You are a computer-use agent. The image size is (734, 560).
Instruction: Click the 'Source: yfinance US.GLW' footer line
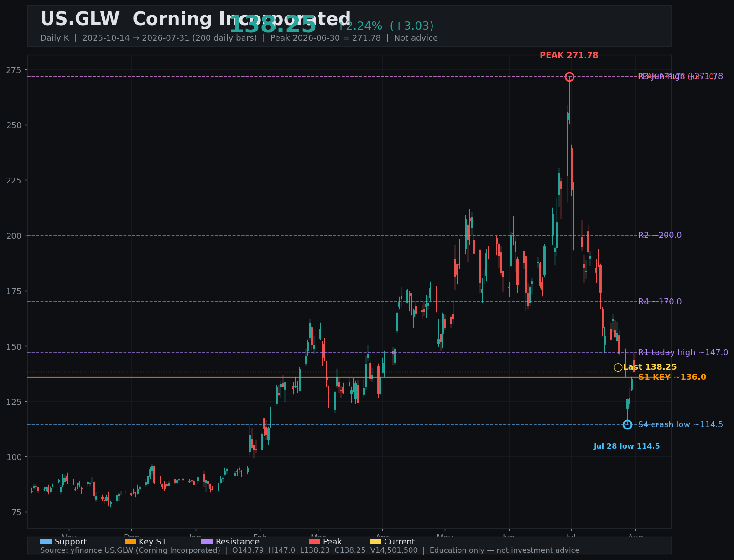click(x=310, y=550)
